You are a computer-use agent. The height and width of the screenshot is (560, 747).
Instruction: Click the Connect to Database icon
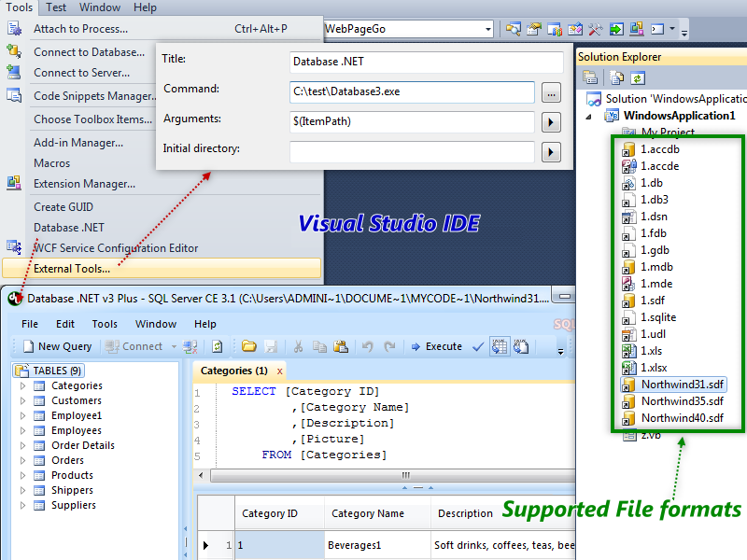click(14, 51)
